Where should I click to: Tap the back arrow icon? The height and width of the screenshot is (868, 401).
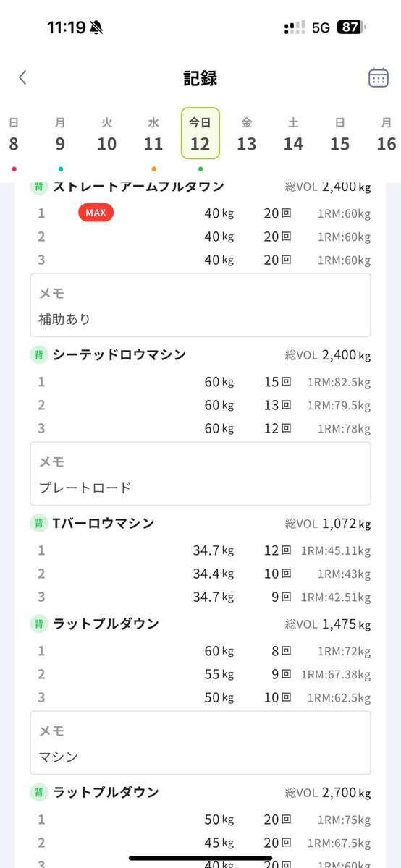click(x=22, y=77)
